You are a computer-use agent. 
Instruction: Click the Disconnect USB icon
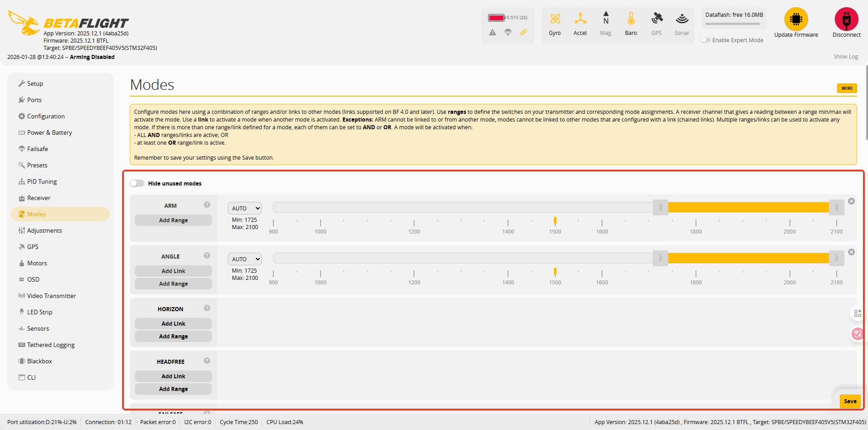pos(846,19)
